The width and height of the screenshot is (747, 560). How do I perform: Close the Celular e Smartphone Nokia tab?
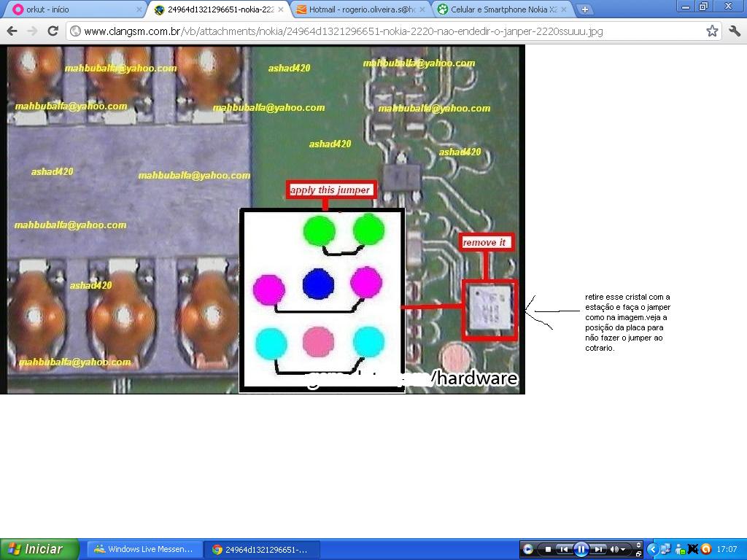click(565, 9)
